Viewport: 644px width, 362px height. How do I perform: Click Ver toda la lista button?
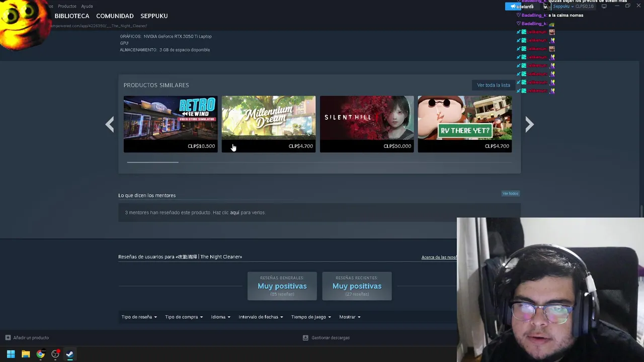click(x=494, y=85)
